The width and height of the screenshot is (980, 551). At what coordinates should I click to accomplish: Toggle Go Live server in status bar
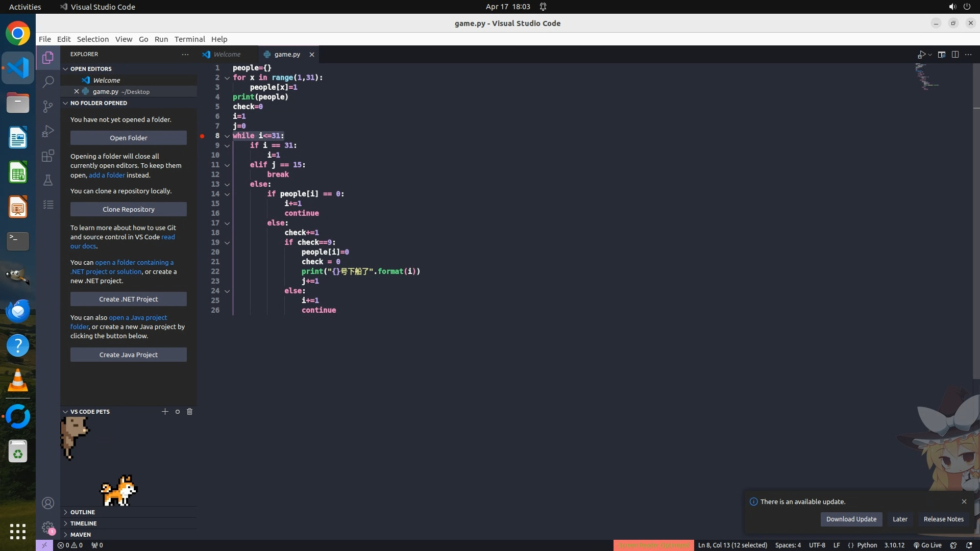927,545
